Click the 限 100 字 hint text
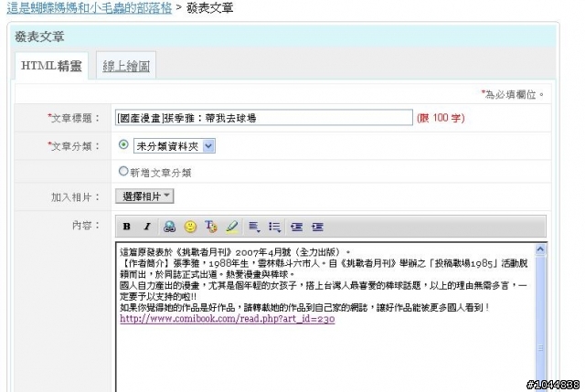 [441, 118]
